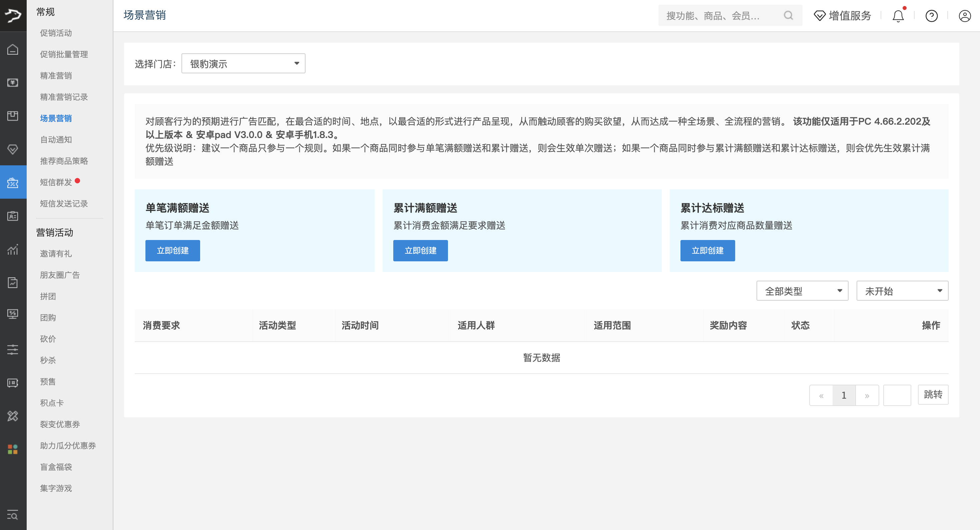Click the data chart icon in sidebar
Image resolution: width=980 pixels, height=530 pixels.
13,249
